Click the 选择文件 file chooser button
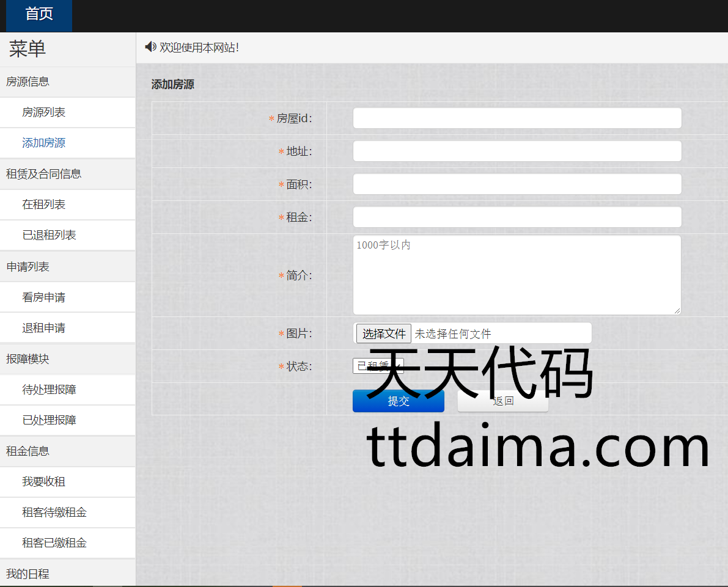This screenshot has width=728, height=587. pyautogui.click(x=384, y=334)
